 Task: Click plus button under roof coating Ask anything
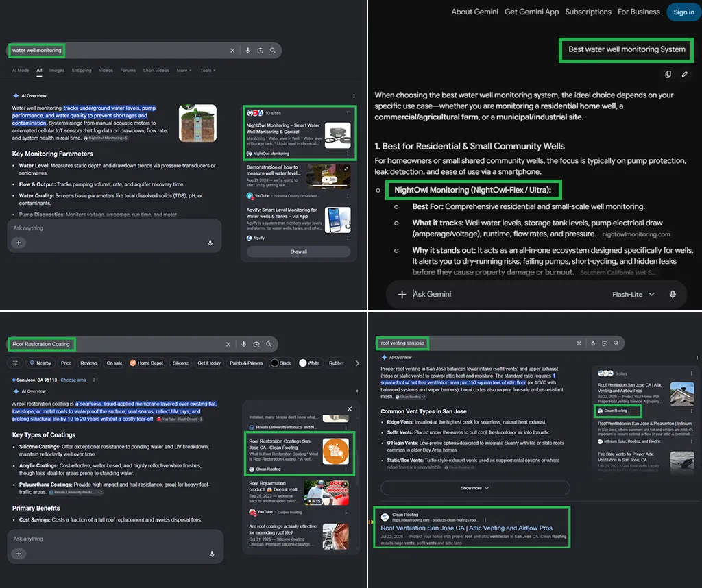coord(19,554)
